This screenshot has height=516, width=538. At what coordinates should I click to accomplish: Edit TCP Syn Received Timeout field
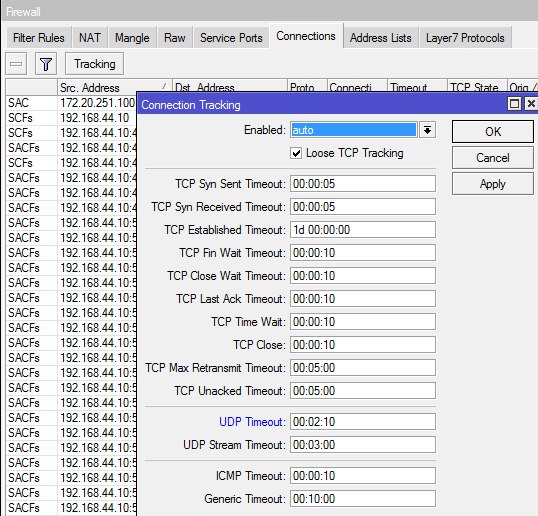tap(363, 207)
